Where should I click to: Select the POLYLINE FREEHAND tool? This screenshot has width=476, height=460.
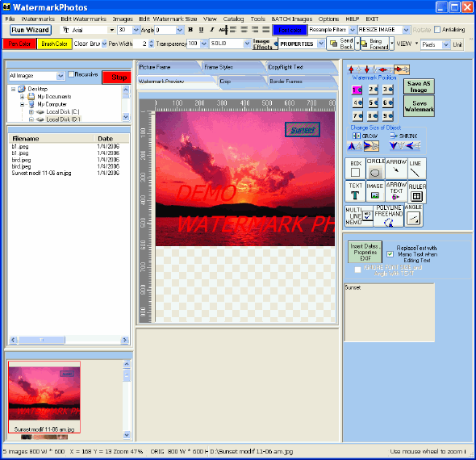tap(389, 216)
